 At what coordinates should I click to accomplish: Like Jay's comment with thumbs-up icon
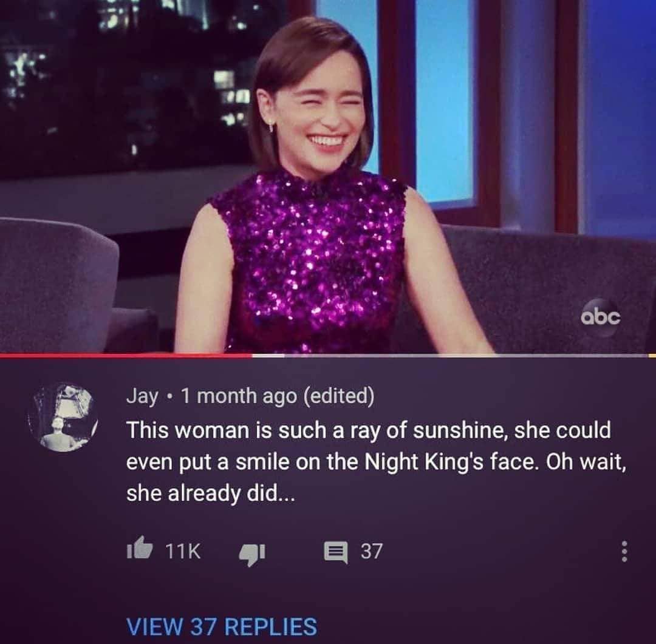(140, 549)
